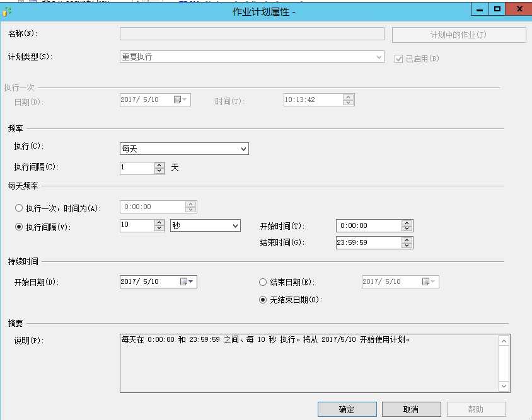Select the 结束日期 radio button

tap(262, 281)
